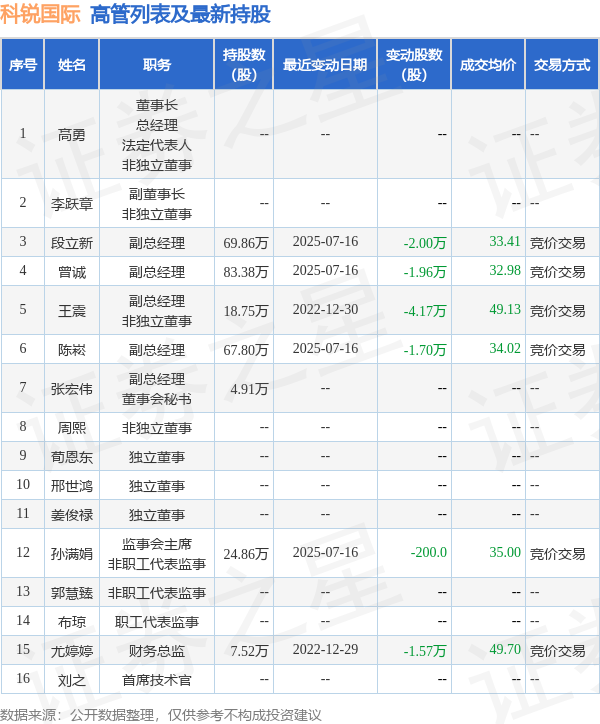Select the name 李跃章
The image size is (600, 724).
click(x=72, y=204)
